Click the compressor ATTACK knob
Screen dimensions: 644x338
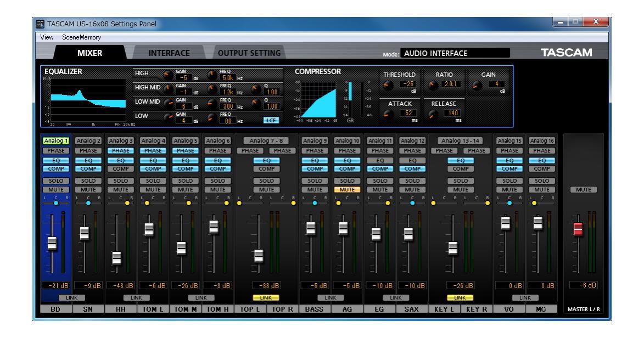[x=388, y=113]
